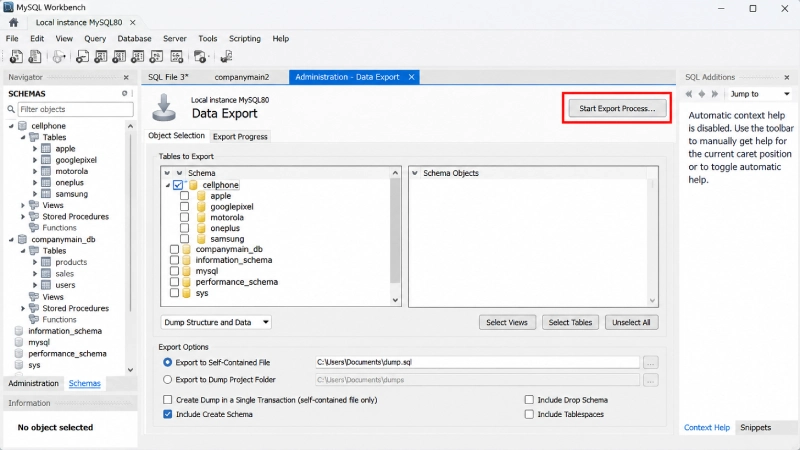
Task: Expand Stored Procedures under companymain_db
Action: click(23, 308)
